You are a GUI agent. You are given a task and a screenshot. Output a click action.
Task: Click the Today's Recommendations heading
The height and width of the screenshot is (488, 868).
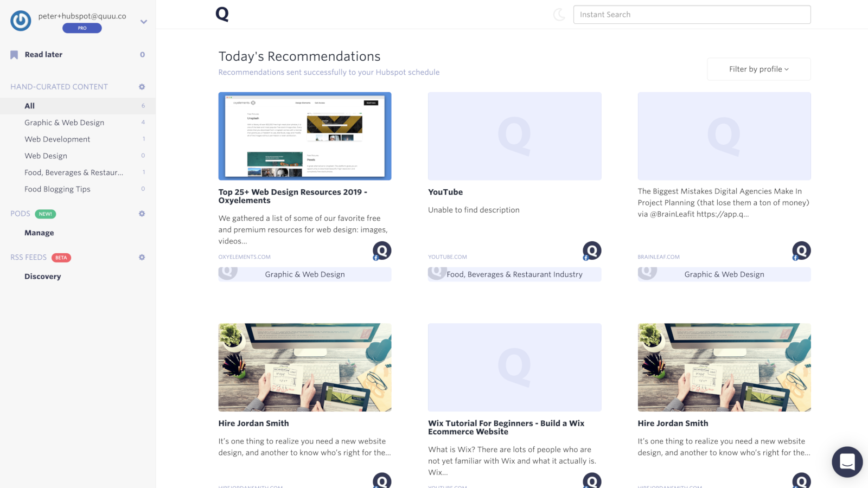[x=299, y=56]
